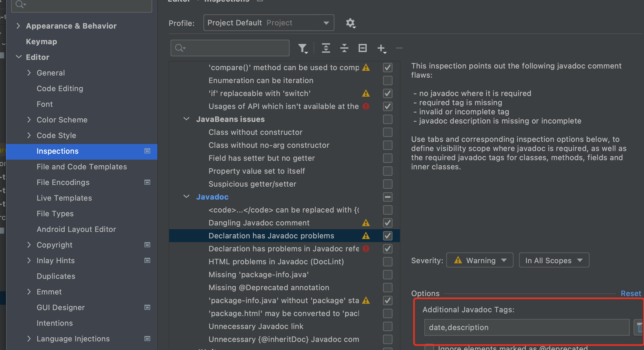
Task: Enable the Enumeration can be iteration checkbox
Action: [387, 80]
